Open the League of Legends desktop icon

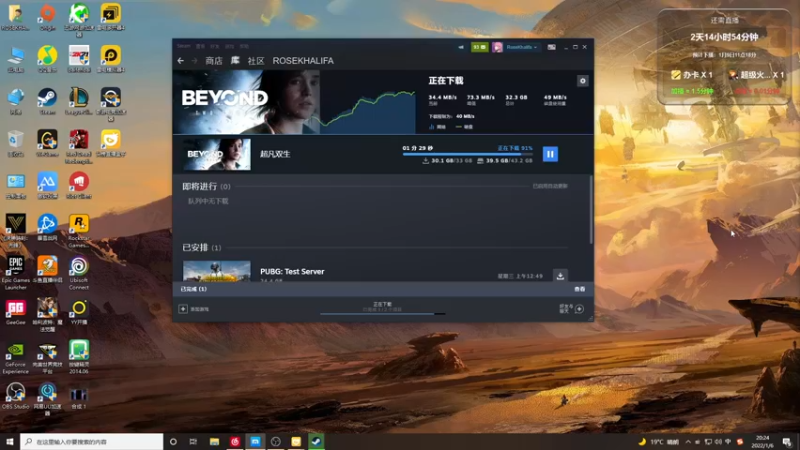pyautogui.click(x=79, y=101)
